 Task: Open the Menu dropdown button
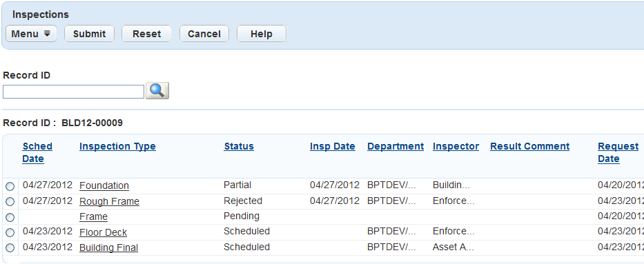[31, 34]
